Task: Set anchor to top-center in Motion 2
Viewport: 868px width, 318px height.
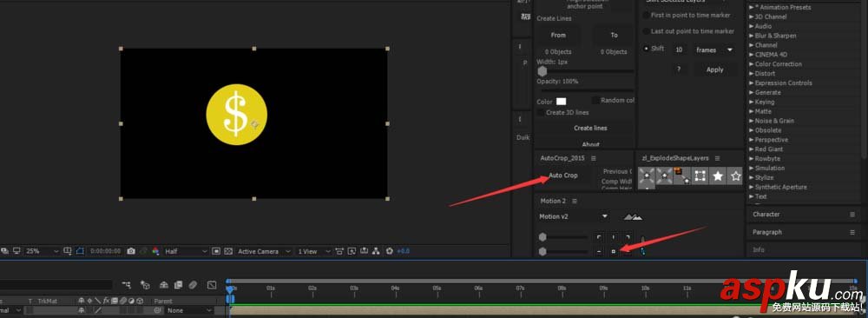Action: coord(614,237)
